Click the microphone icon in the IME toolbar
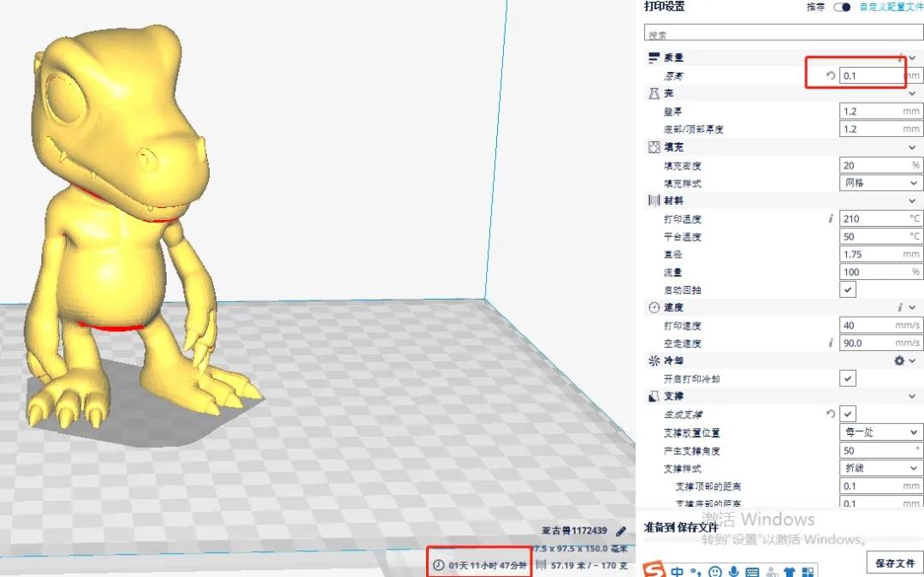This screenshot has height=577, width=924. (734, 571)
